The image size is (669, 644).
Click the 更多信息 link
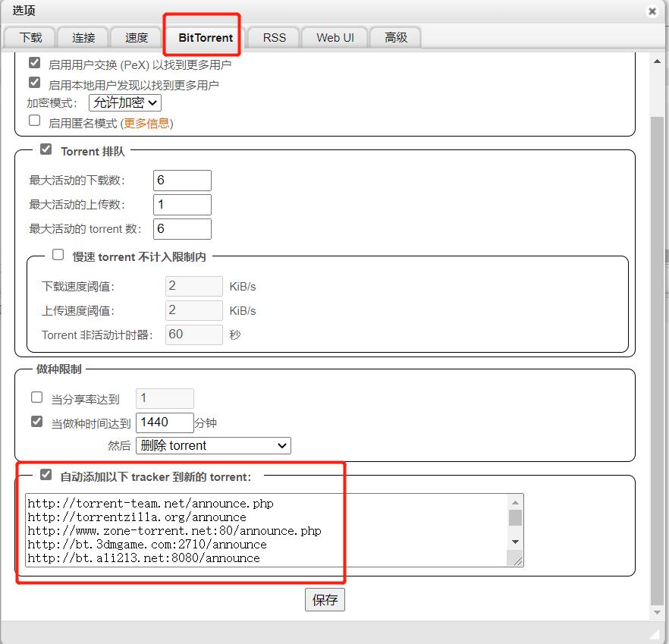click(x=146, y=123)
